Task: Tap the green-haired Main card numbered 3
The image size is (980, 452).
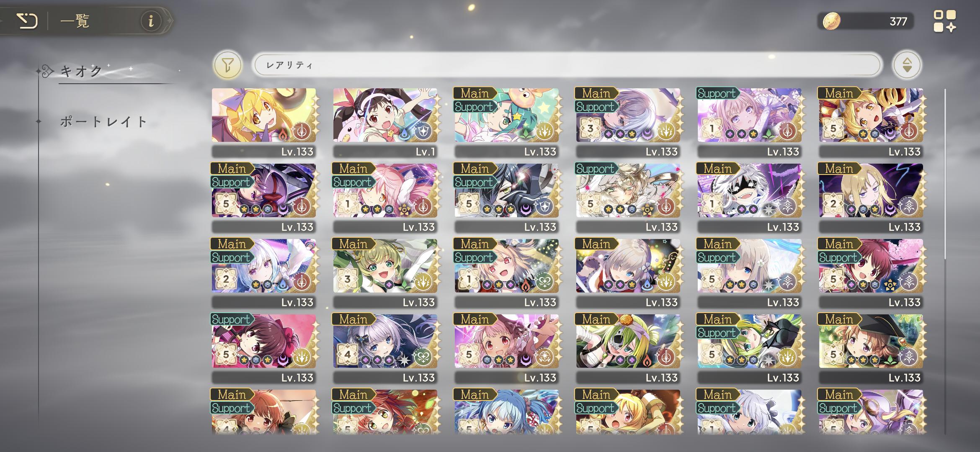Action: (385, 273)
